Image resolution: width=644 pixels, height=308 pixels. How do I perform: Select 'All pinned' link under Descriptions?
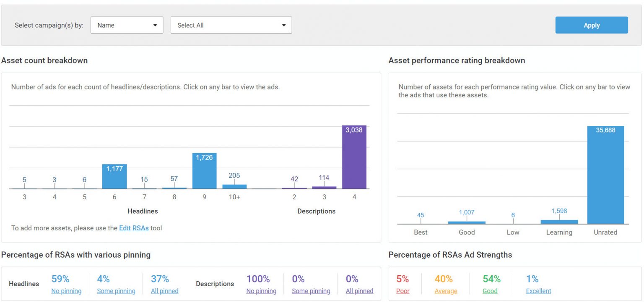click(x=359, y=291)
